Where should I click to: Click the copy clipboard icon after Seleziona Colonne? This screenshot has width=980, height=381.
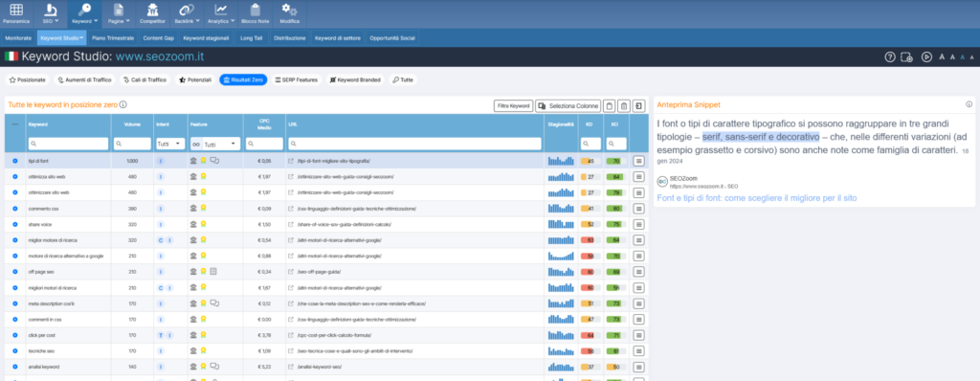(611, 105)
